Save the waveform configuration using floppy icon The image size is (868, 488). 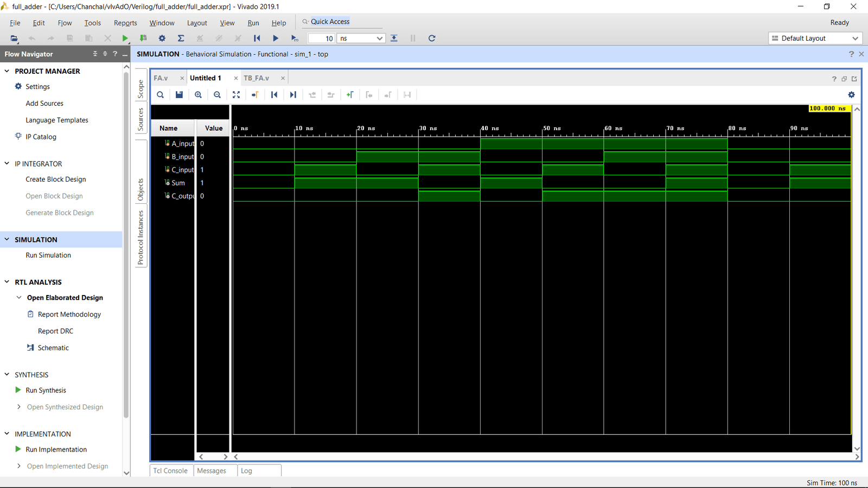pos(179,94)
